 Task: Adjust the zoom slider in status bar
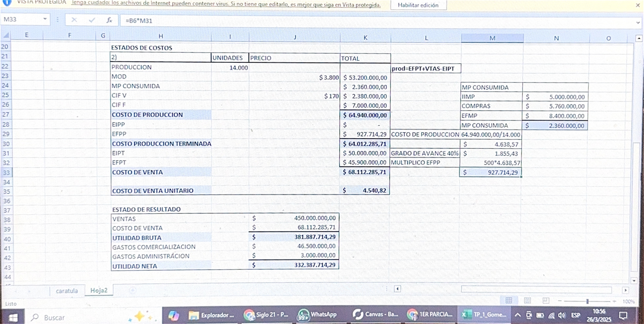[588, 301]
